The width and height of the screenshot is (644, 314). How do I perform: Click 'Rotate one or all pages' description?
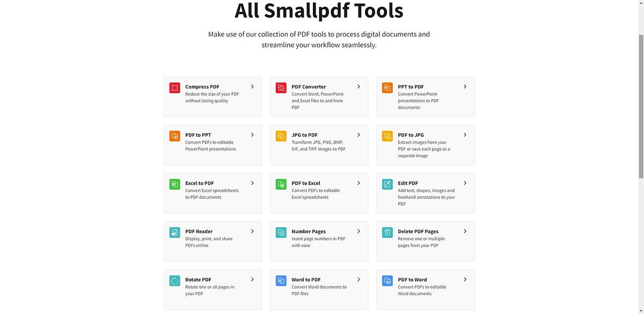coord(210,290)
